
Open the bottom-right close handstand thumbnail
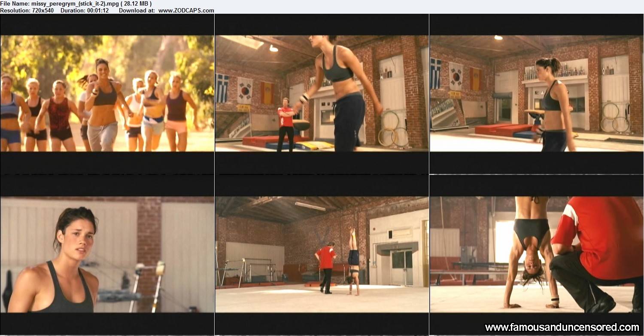tap(537, 254)
